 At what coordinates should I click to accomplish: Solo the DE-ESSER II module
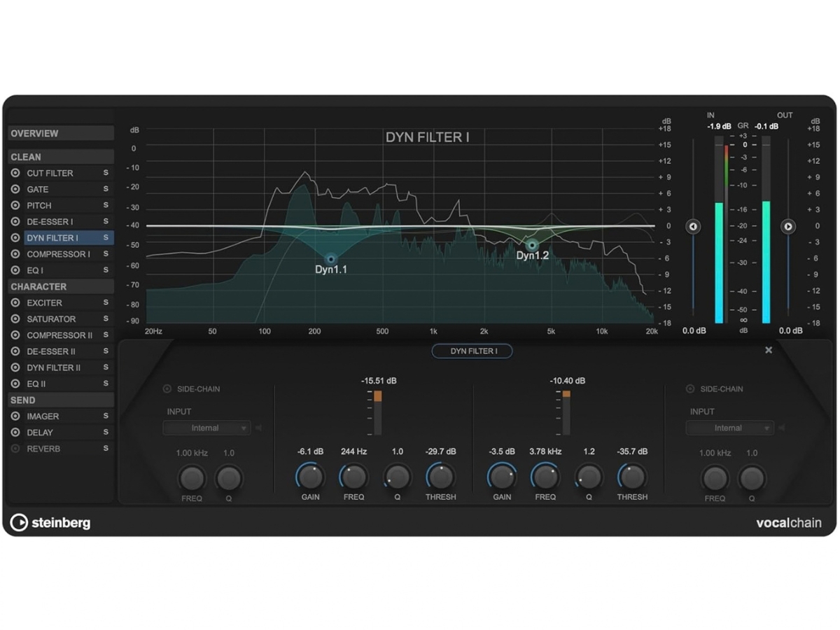(x=106, y=351)
